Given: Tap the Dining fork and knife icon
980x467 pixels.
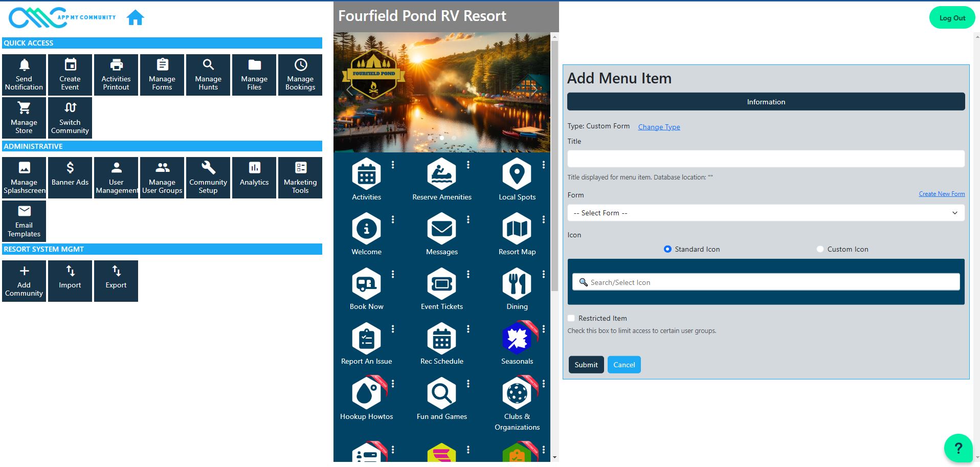Looking at the screenshot, I should [x=517, y=283].
